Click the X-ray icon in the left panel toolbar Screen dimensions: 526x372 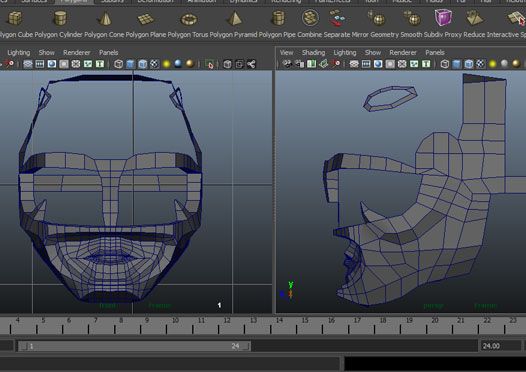[227, 64]
